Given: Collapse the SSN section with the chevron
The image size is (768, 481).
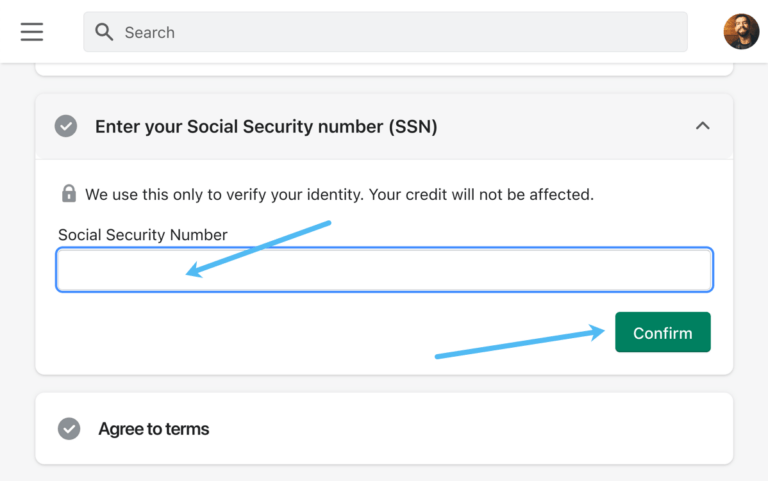Looking at the screenshot, I should click(x=703, y=126).
